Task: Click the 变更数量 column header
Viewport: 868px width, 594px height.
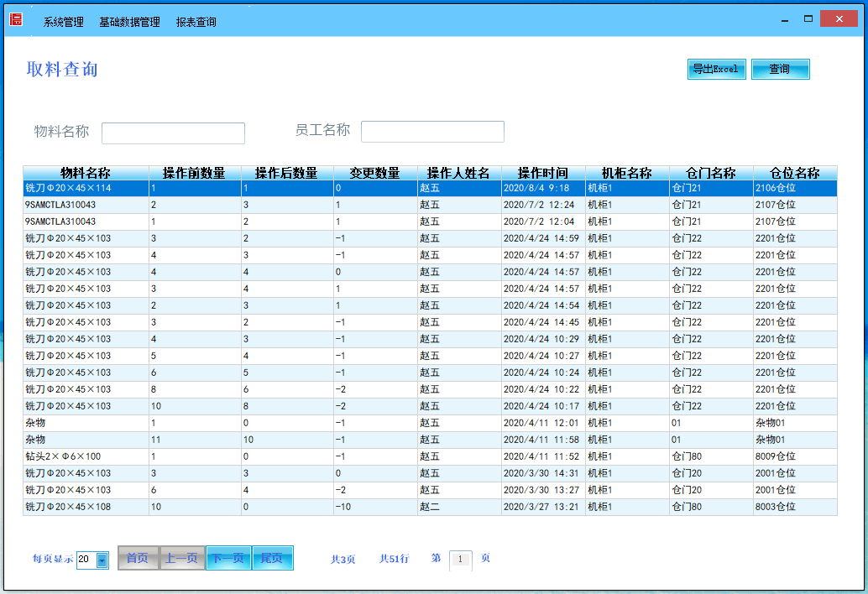Action: point(375,173)
